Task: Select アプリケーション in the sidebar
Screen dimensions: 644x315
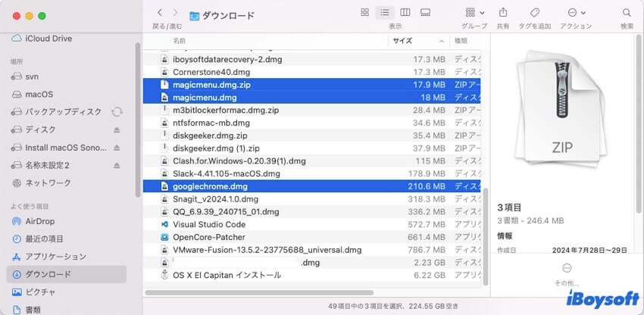Action: [55, 257]
